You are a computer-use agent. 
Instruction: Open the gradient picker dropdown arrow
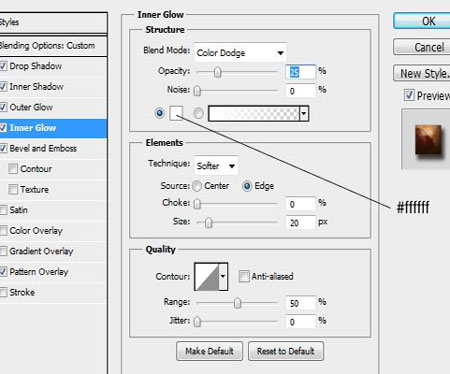pyautogui.click(x=304, y=114)
